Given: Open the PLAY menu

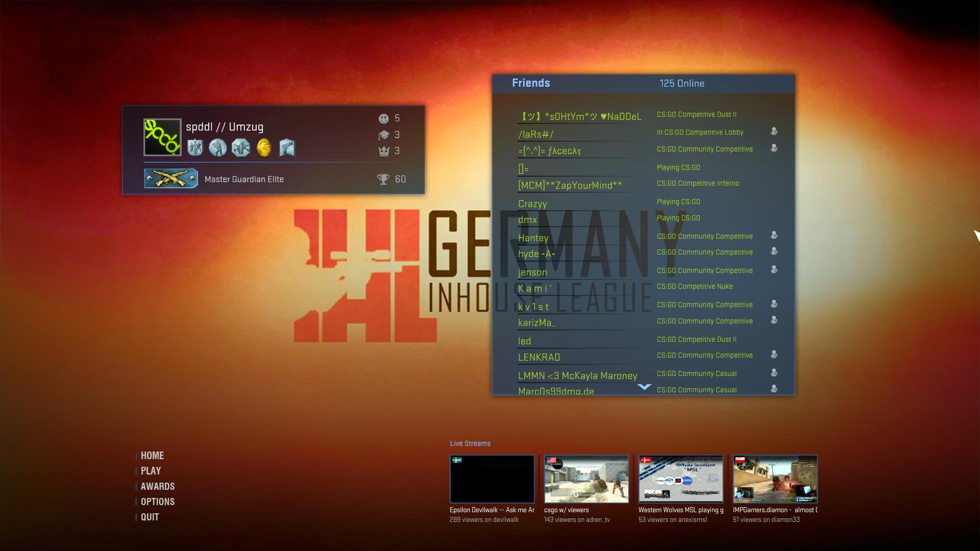Looking at the screenshot, I should click(150, 470).
